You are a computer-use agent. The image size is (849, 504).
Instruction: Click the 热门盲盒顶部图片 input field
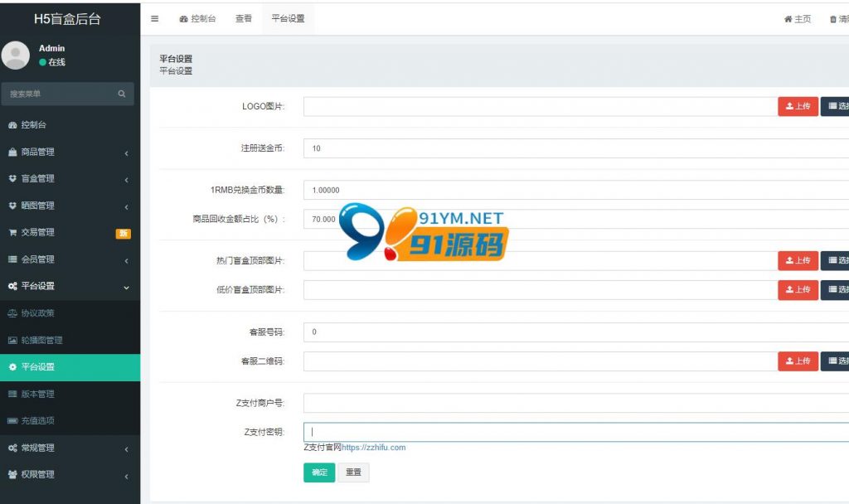(541, 260)
